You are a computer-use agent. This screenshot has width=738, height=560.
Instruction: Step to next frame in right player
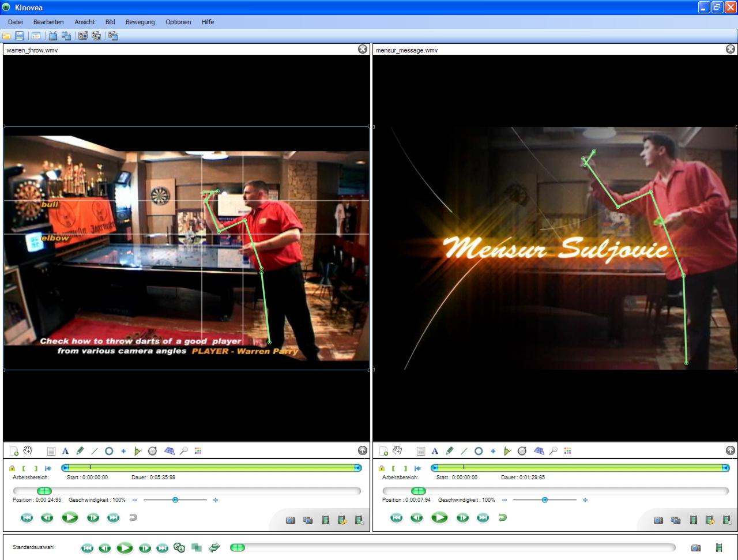(x=463, y=518)
